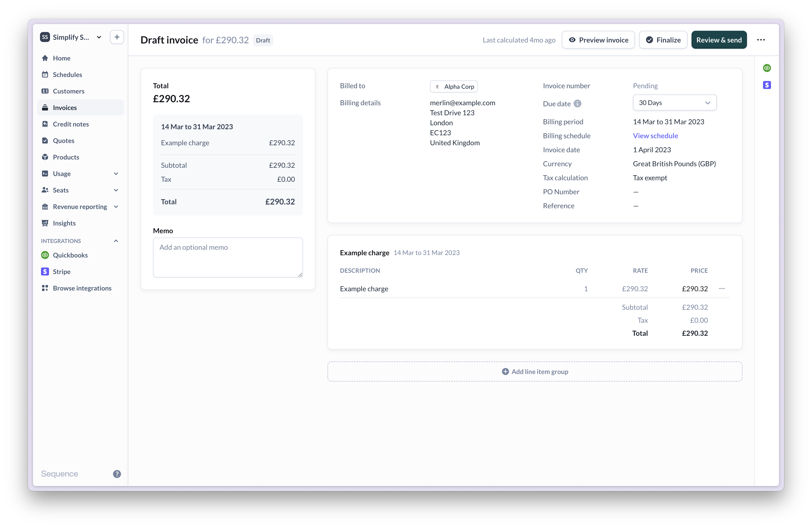This screenshot has width=812, height=528.
Task: Open Schedules in the sidebar
Action: pyautogui.click(x=80, y=74)
